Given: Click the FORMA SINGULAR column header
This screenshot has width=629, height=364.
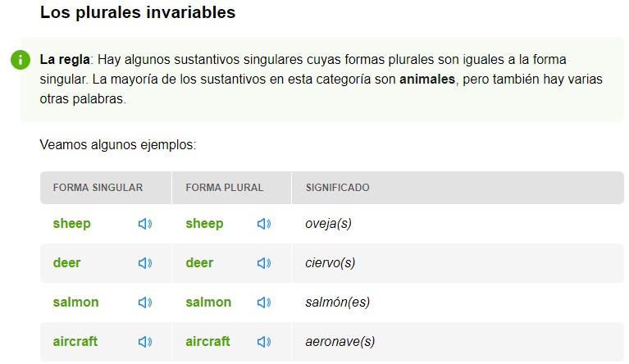Looking at the screenshot, I should pyautogui.click(x=98, y=188).
